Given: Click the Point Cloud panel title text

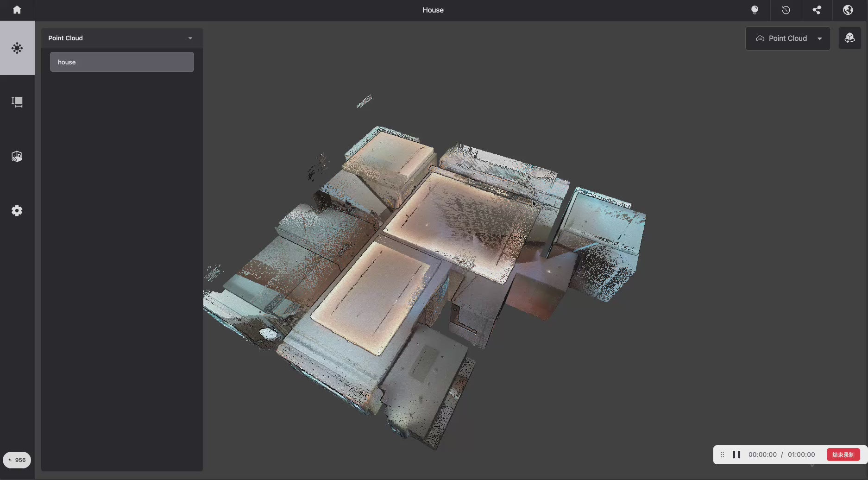Looking at the screenshot, I should pyautogui.click(x=66, y=38).
